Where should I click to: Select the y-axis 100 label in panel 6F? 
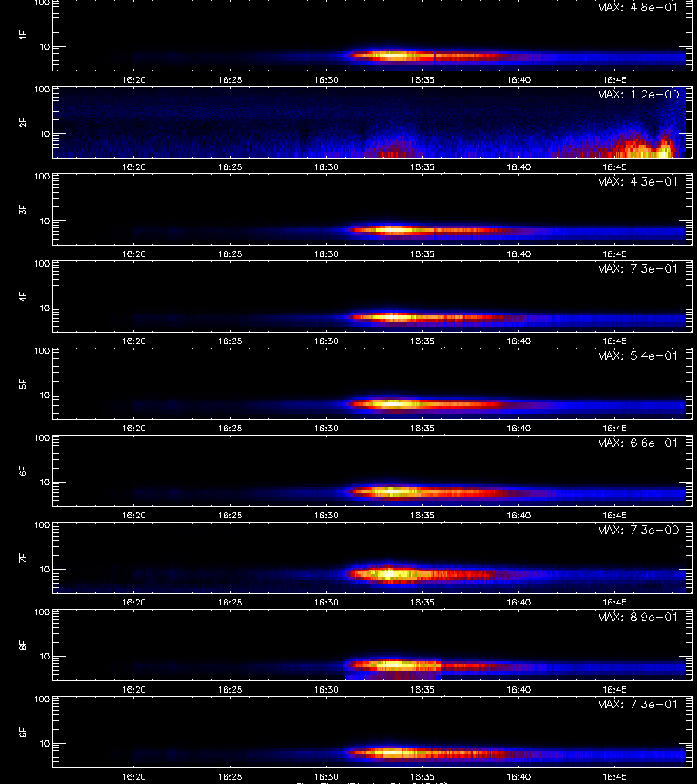pos(42,438)
